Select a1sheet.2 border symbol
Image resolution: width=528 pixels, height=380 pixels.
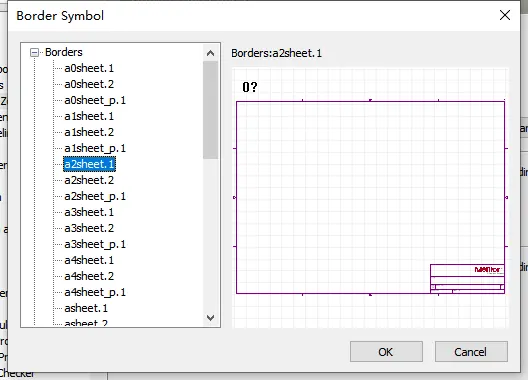pos(89,132)
